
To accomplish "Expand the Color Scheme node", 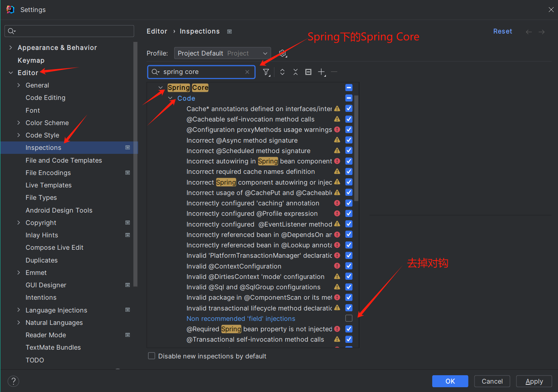I will tap(18, 123).
